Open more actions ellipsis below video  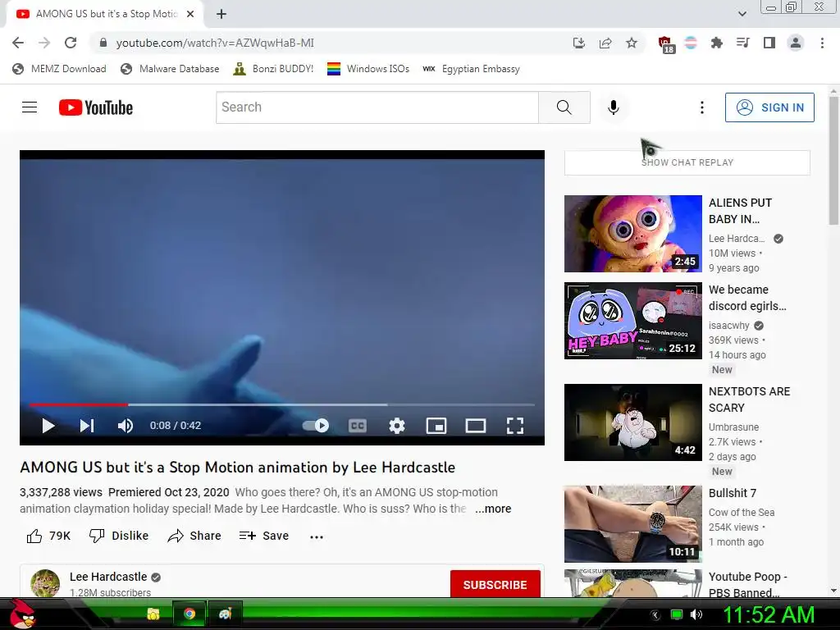(x=317, y=536)
